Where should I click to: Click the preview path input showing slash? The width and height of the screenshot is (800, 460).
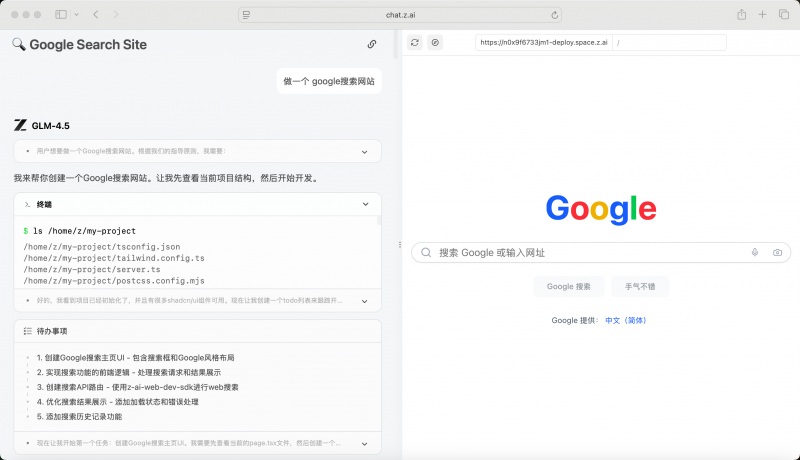[669, 42]
